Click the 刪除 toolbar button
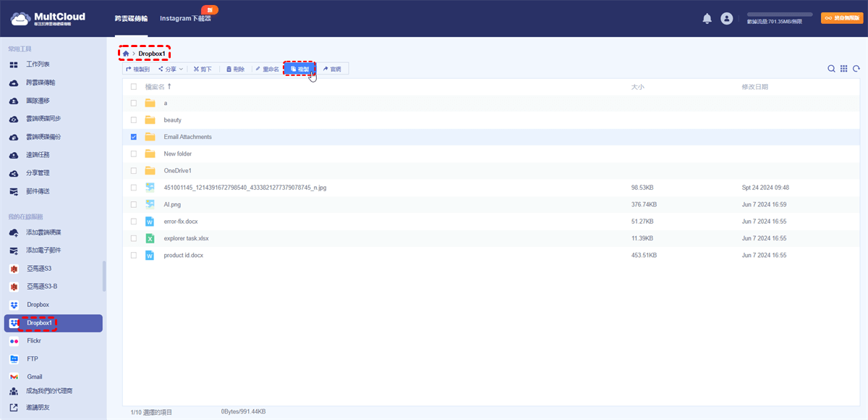The width and height of the screenshot is (868, 420). pyautogui.click(x=236, y=69)
